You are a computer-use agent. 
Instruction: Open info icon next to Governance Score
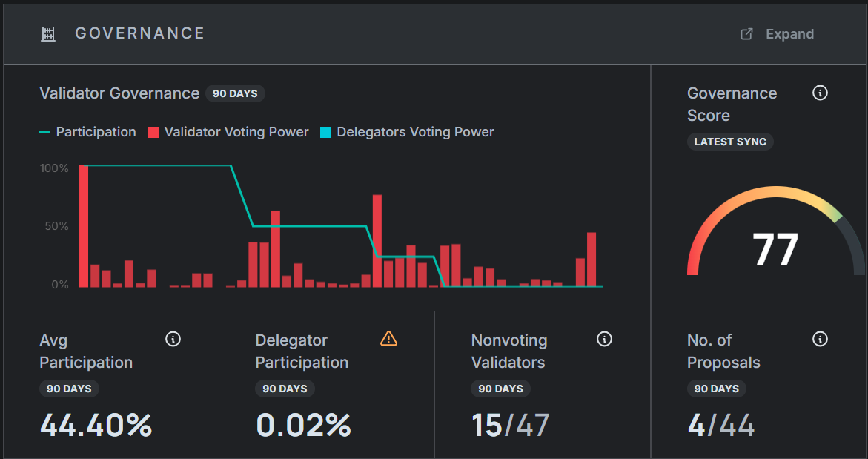pos(820,93)
